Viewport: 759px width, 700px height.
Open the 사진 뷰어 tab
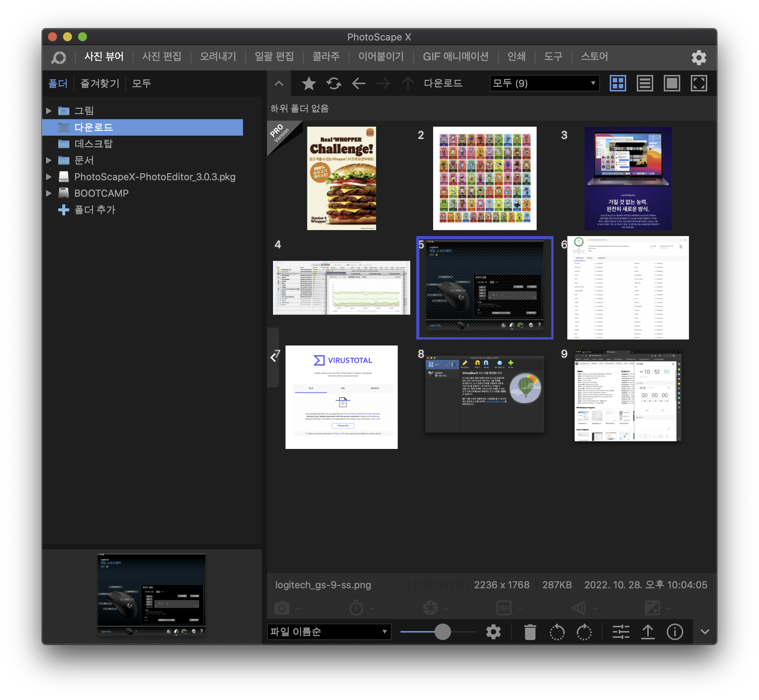(x=104, y=57)
